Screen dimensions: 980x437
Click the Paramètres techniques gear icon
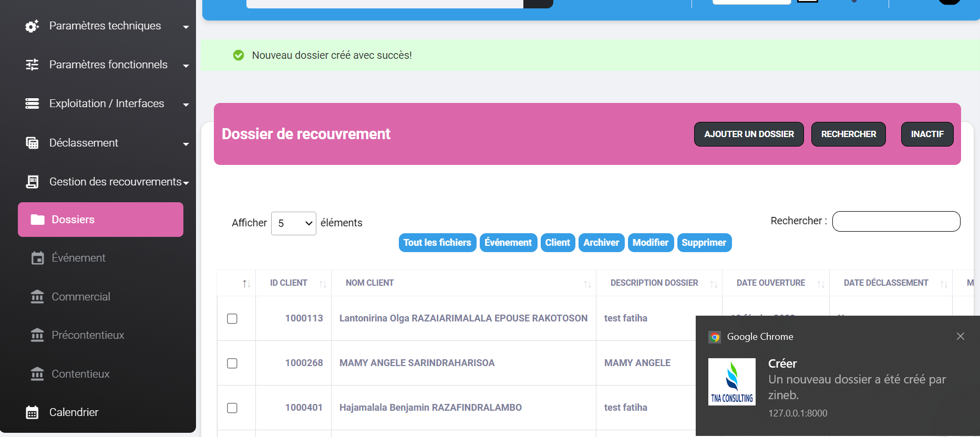[x=32, y=26]
